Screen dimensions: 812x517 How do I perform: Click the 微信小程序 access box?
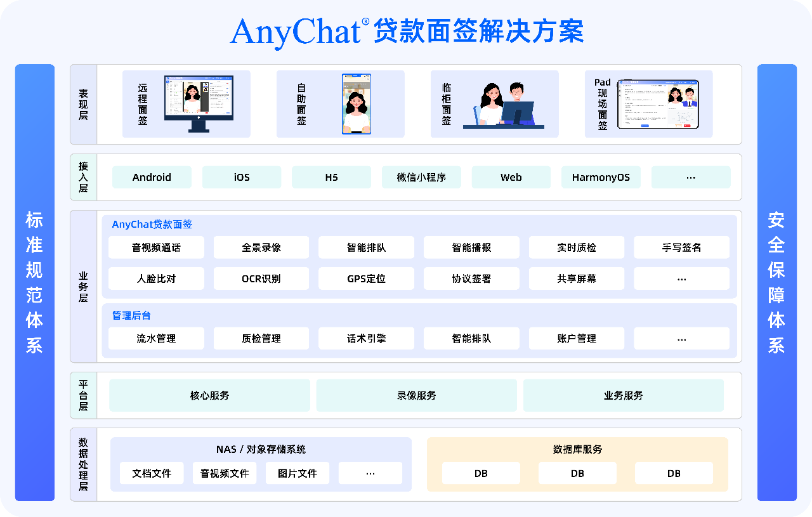[421, 178]
